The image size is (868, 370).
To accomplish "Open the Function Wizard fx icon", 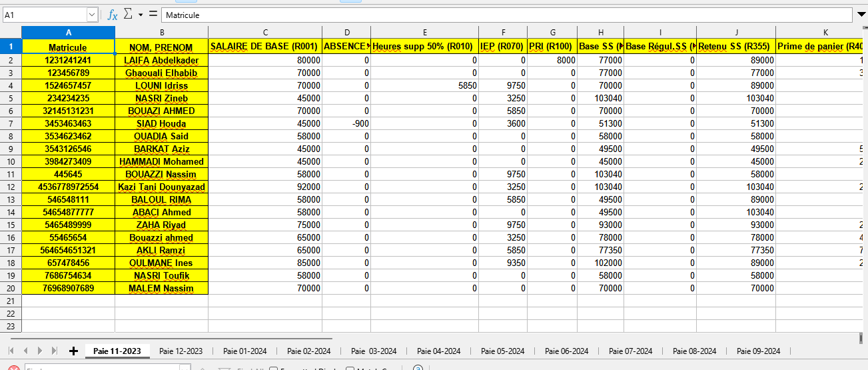I will pos(113,15).
